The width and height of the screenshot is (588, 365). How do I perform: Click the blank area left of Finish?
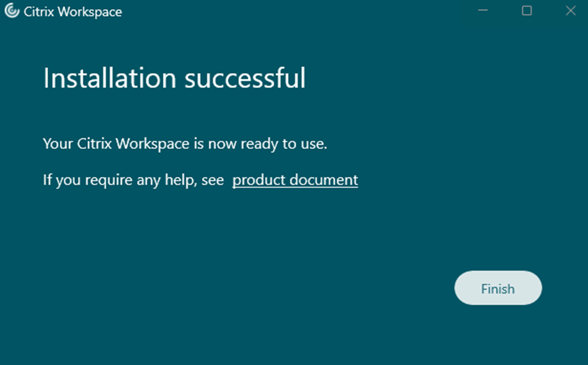click(305, 288)
